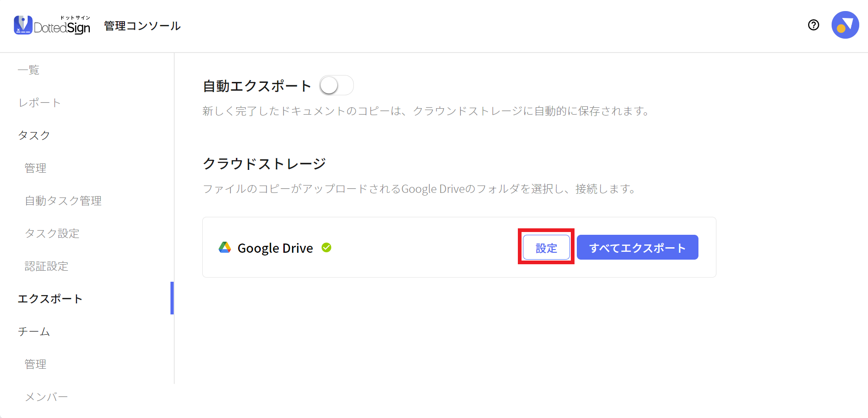868x418 pixels.
Task: Open 管理 under the タスク section
Action: pos(35,168)
